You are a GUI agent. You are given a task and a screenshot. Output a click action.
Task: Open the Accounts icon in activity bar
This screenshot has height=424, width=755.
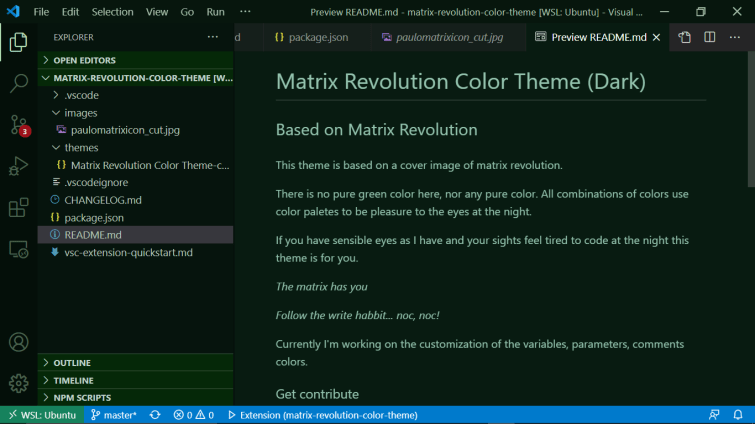18,342
